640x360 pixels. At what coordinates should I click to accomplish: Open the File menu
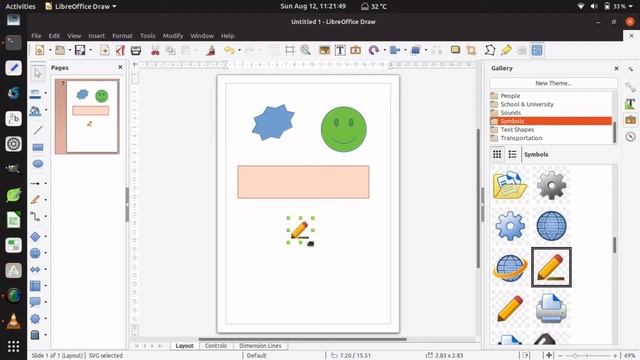[36, 36]
